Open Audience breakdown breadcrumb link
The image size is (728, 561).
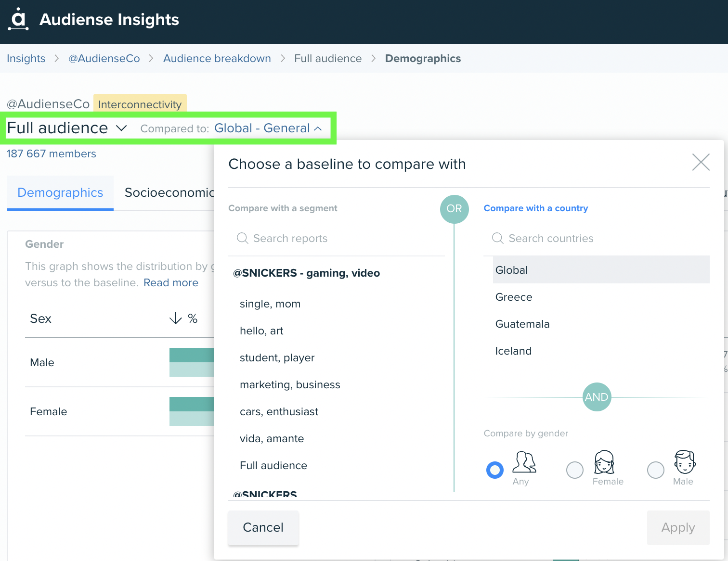tap(217, 58)
